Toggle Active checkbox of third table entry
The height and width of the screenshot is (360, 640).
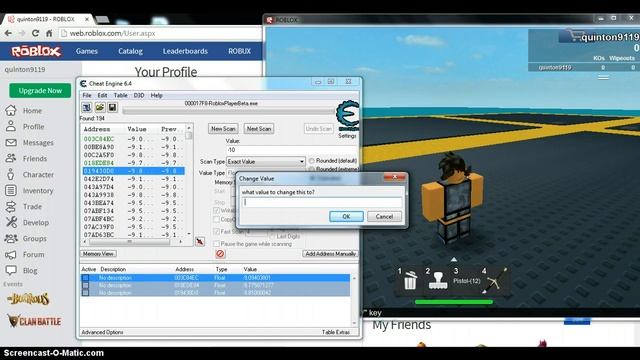click(85, 293)
